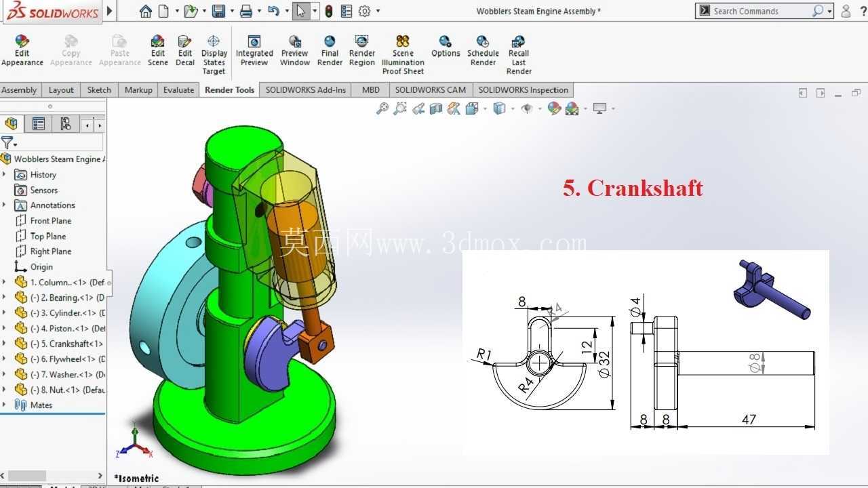Switch to the Sketch tab
Screen dimensions: 868x488
(99, 89)
